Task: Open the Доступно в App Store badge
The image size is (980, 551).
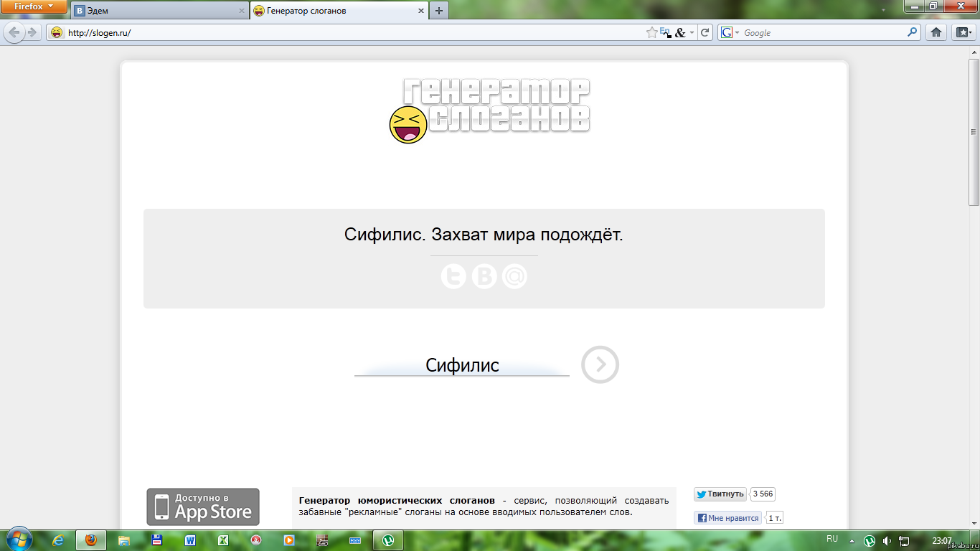Action: coord(203,507)
